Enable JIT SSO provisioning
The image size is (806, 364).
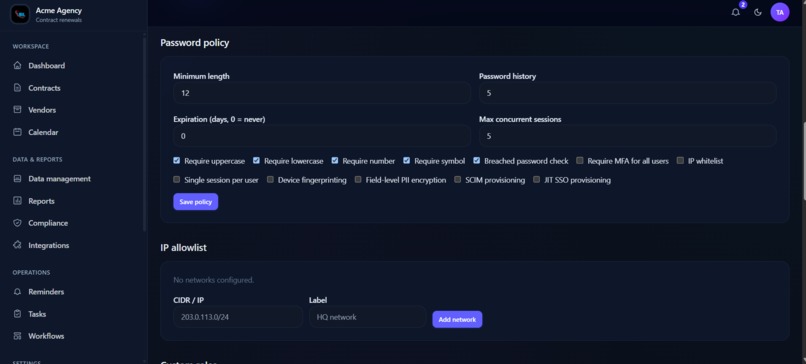click(537, 180)
